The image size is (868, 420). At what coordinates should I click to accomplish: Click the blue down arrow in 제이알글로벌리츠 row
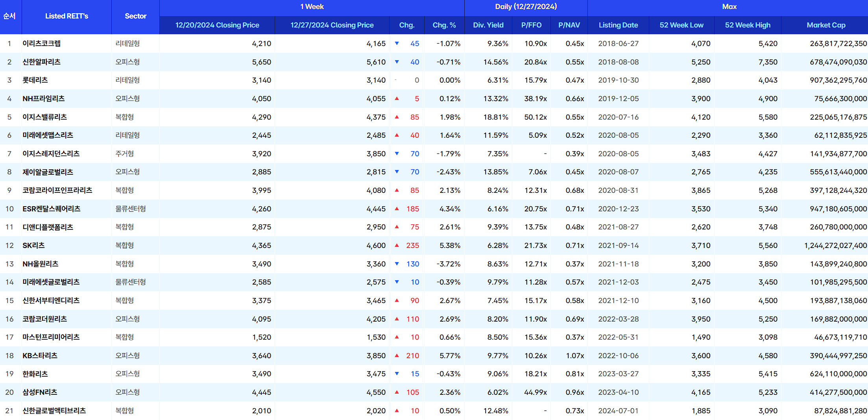(x=397, y=172)
